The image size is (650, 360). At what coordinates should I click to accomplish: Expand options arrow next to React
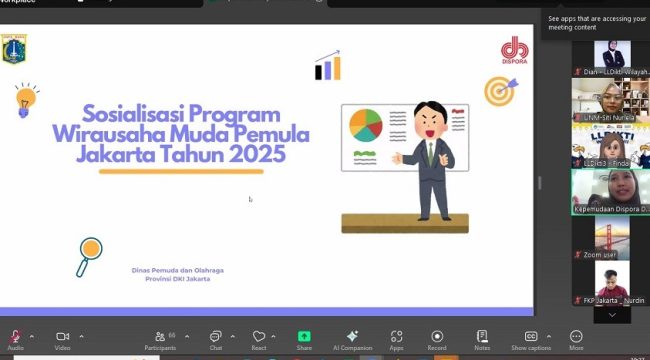tap(273, 336)
